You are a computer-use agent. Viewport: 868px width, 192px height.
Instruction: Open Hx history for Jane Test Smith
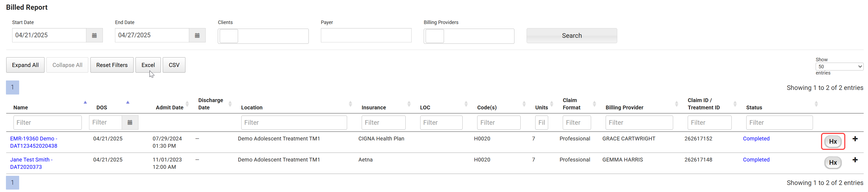[833, 163]
